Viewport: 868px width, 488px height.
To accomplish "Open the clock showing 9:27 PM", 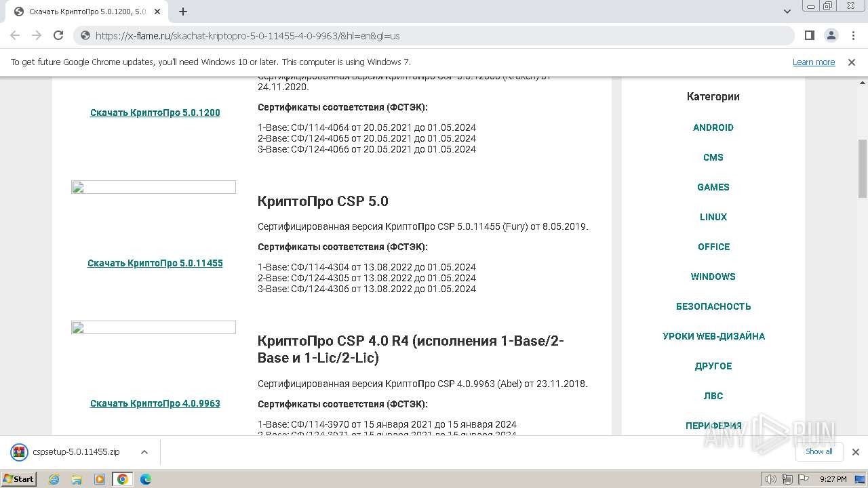I will (x=833, y=479).
